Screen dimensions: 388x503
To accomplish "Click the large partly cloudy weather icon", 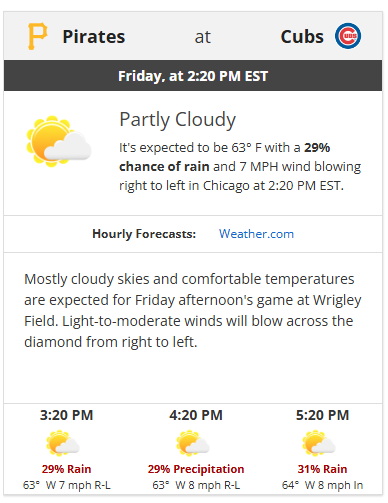I will coord(59,141).
